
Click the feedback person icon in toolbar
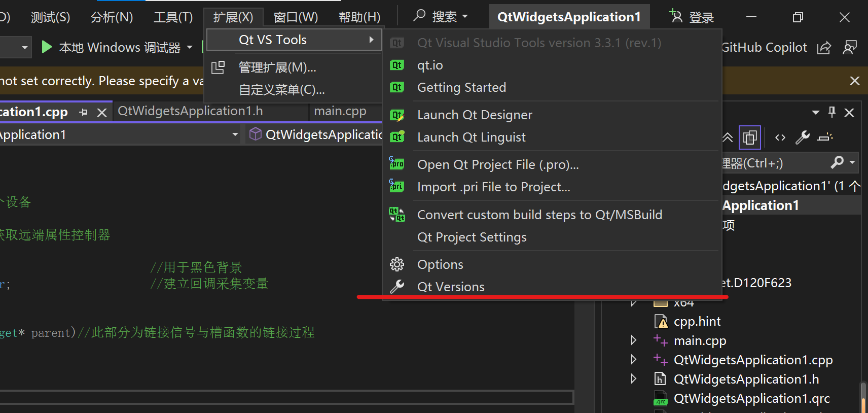(850, 48)
